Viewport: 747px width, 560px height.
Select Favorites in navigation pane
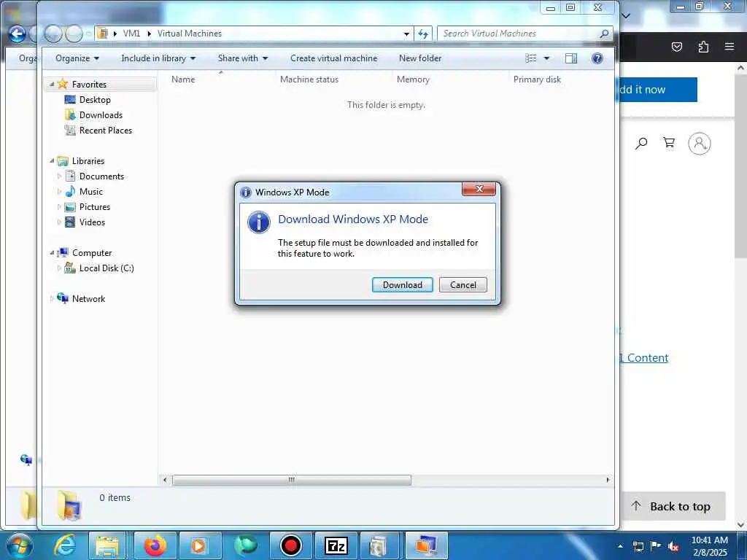click(x=89, y=85)
